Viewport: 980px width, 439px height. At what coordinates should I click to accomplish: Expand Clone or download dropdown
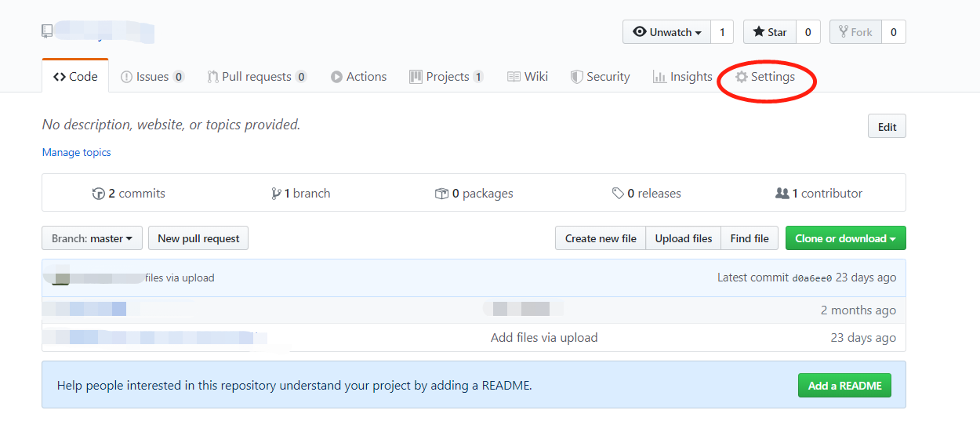[x=845, y=238]
